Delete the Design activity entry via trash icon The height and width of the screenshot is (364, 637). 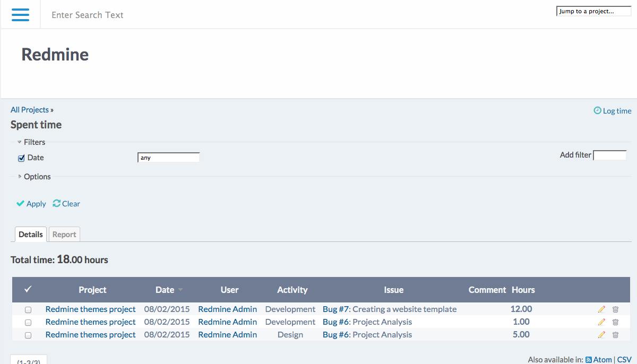point(615,334)
